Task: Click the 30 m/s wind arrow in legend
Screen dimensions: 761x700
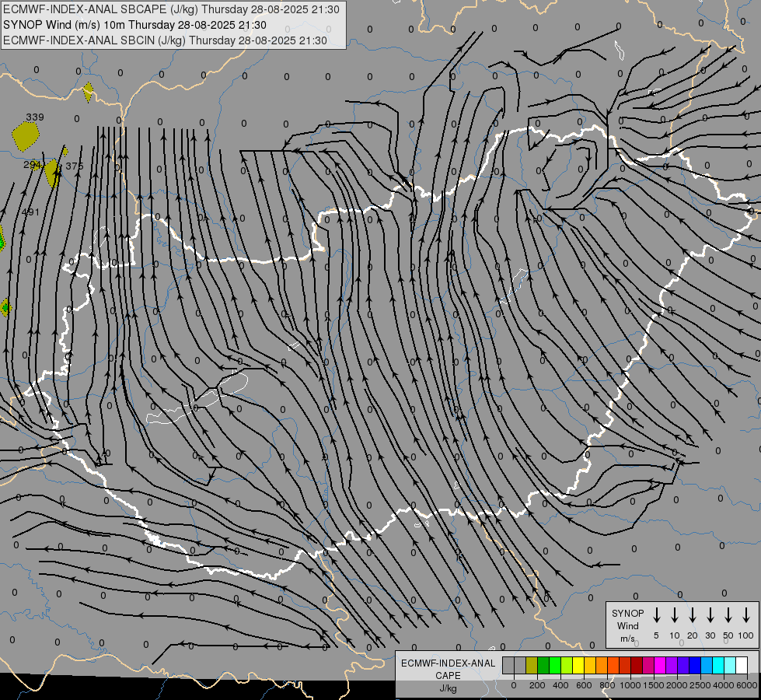Action: point(710,615)
